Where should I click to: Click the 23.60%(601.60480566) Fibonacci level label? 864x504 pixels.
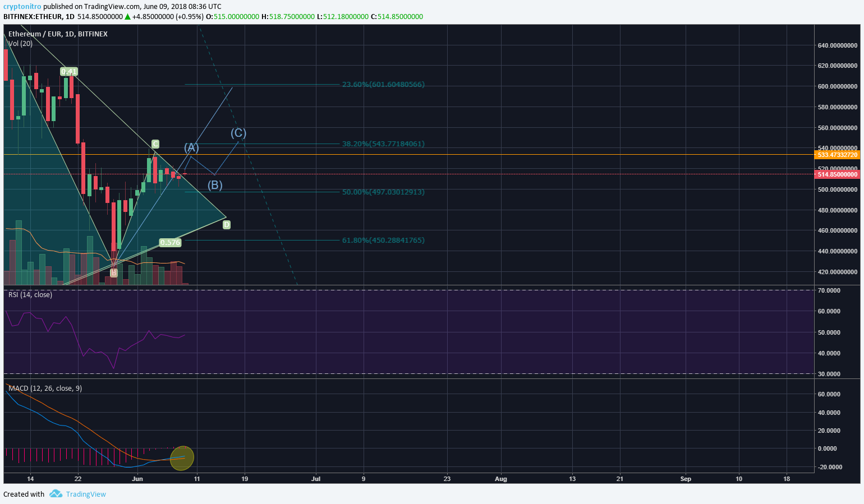click(x=383, y=85)
